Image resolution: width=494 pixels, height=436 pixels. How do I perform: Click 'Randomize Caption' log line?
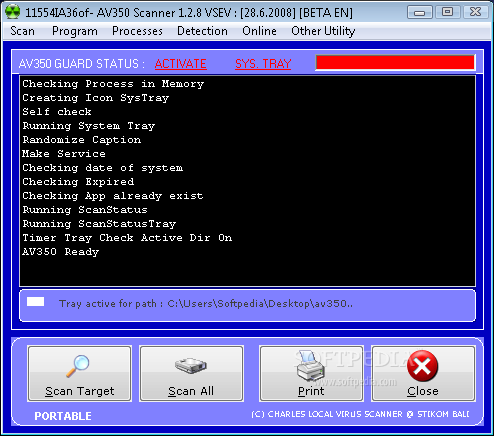(x=82, y=140)
